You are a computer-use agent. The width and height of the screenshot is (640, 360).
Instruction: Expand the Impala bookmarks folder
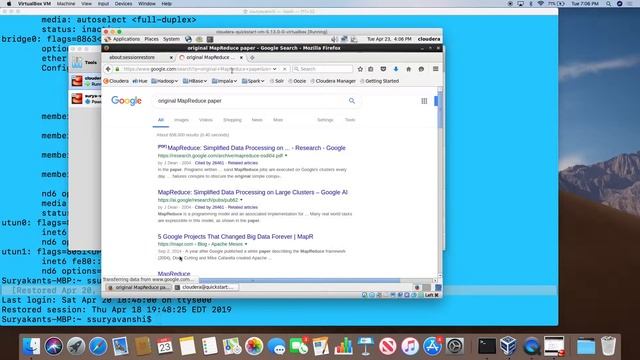(x=224, y=81)
